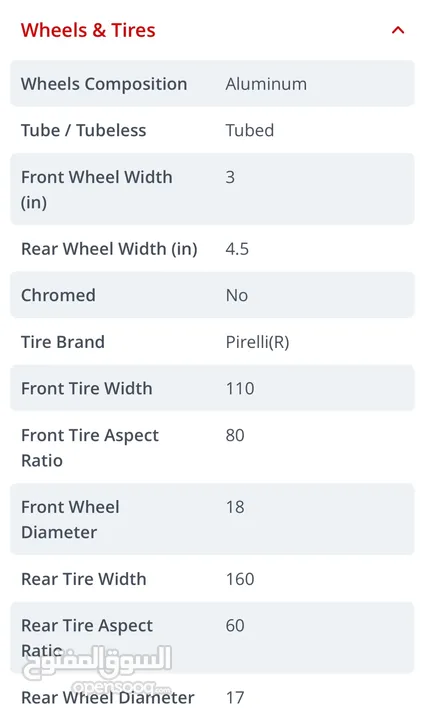The image size is (425, 720).
Task: Collapse the Wheels & Tires section chevron
Action: coord(398,30)
